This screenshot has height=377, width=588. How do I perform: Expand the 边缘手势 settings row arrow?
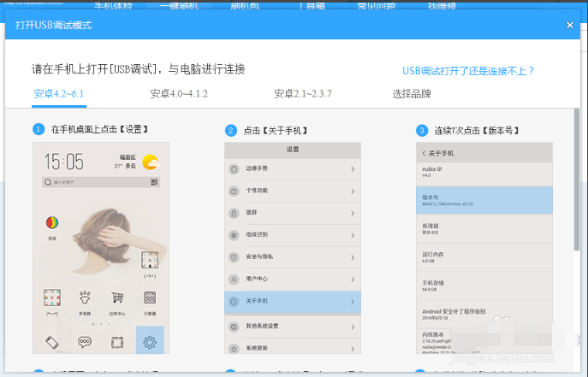coord(352,168)
